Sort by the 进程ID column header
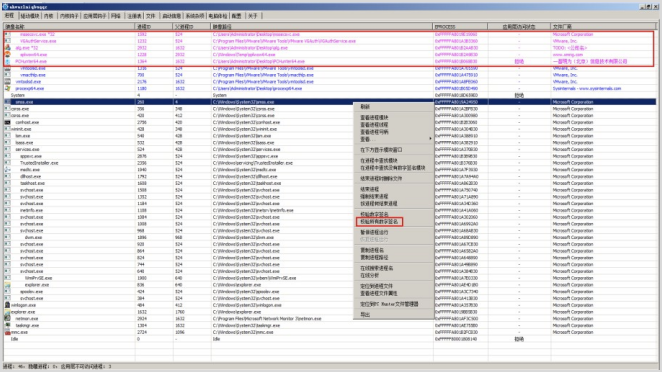Viewport: 662px width, 372px height. point(154,27)
